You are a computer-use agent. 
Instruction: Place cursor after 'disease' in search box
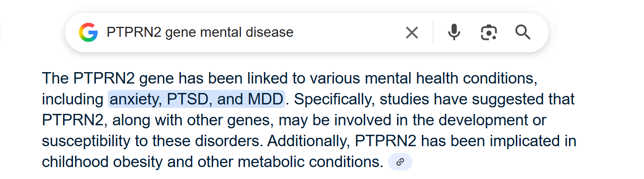294,33
